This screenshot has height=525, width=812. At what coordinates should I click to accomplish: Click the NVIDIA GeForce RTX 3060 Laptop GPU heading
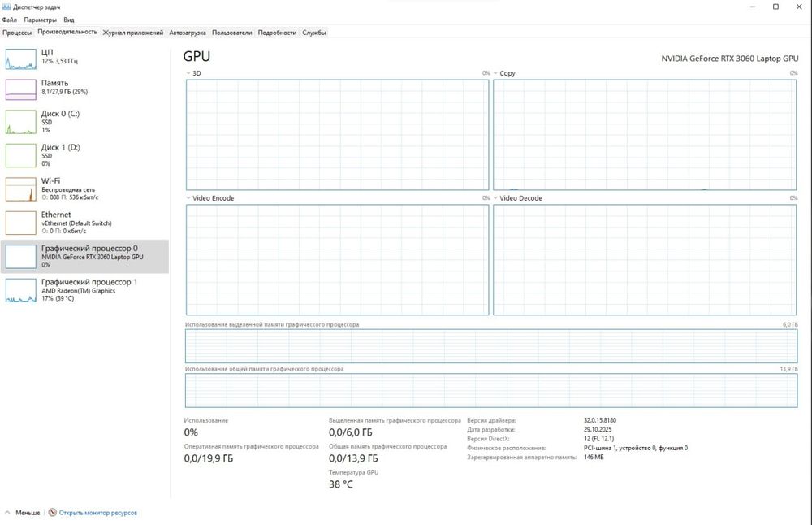pyautogui.click(x=730, y=59)
